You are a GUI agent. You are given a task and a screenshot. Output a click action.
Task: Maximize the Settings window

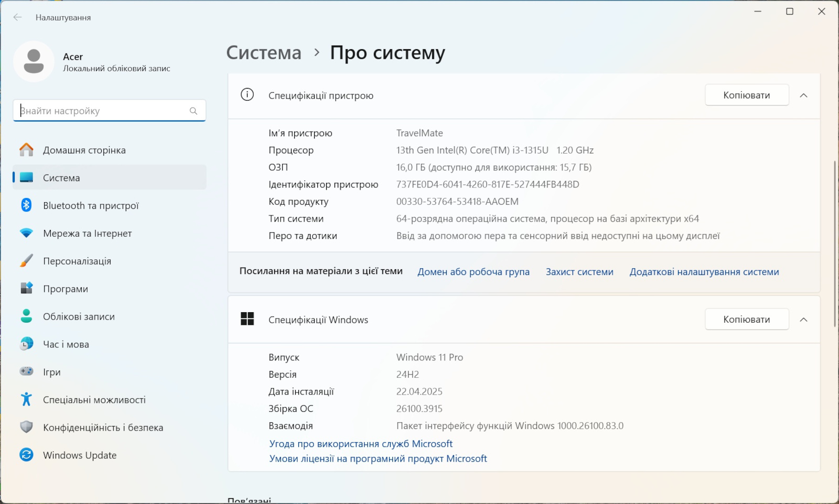(790, 12)
